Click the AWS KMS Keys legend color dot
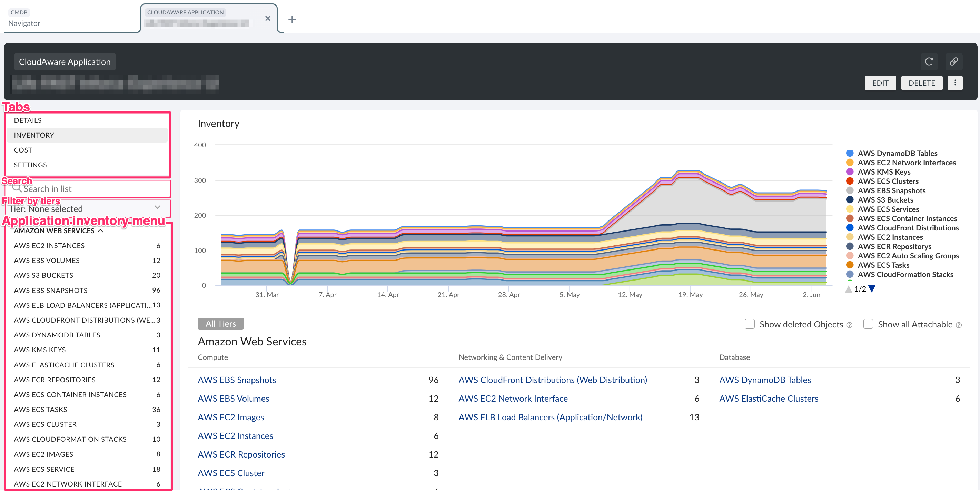 850,171
